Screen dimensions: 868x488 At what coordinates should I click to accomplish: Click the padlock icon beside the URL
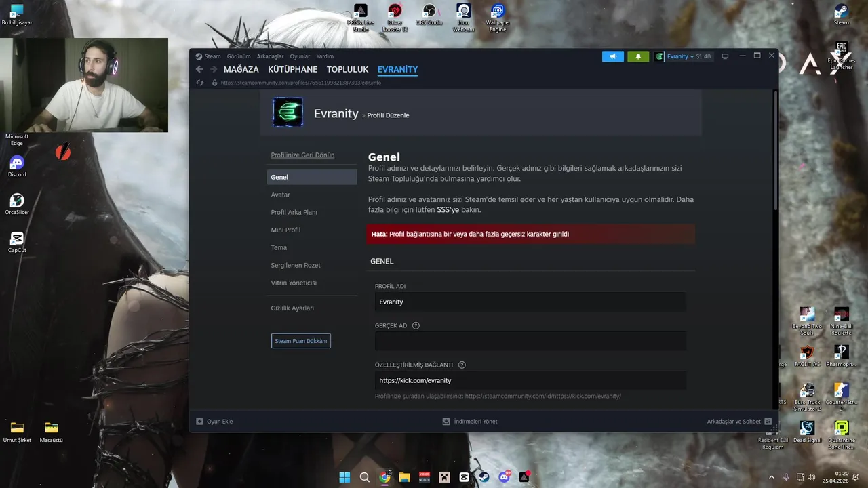point(215,83)
